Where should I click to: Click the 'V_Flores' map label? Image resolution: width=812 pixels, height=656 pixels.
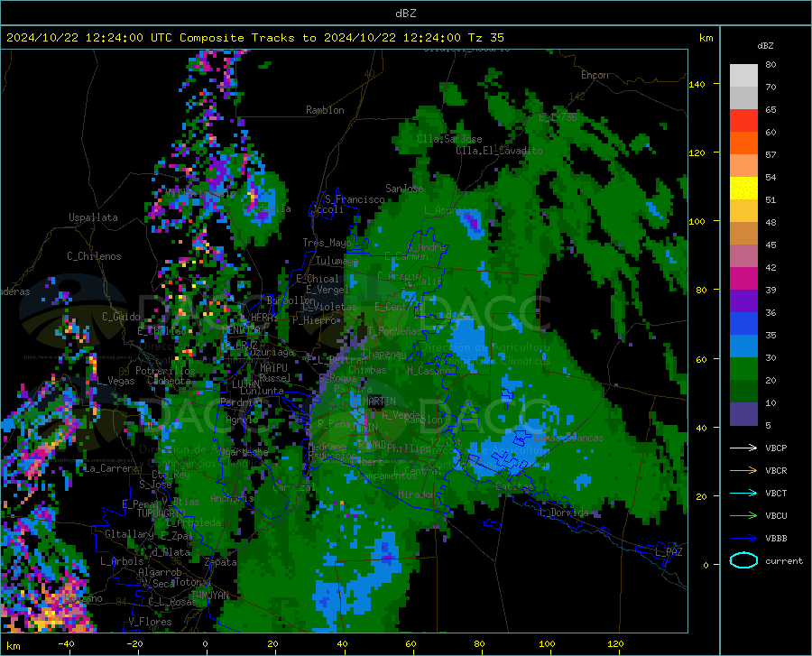(150, 622)
